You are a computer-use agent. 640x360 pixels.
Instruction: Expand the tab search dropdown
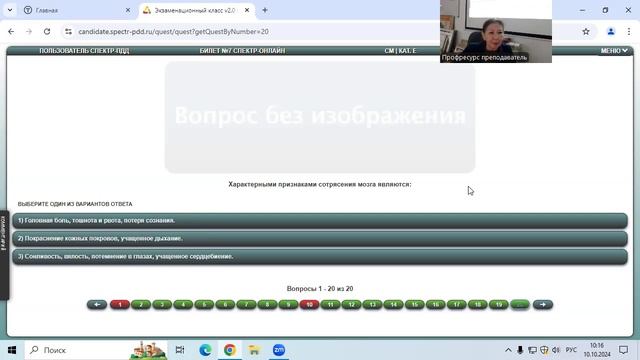pos(10,10)
